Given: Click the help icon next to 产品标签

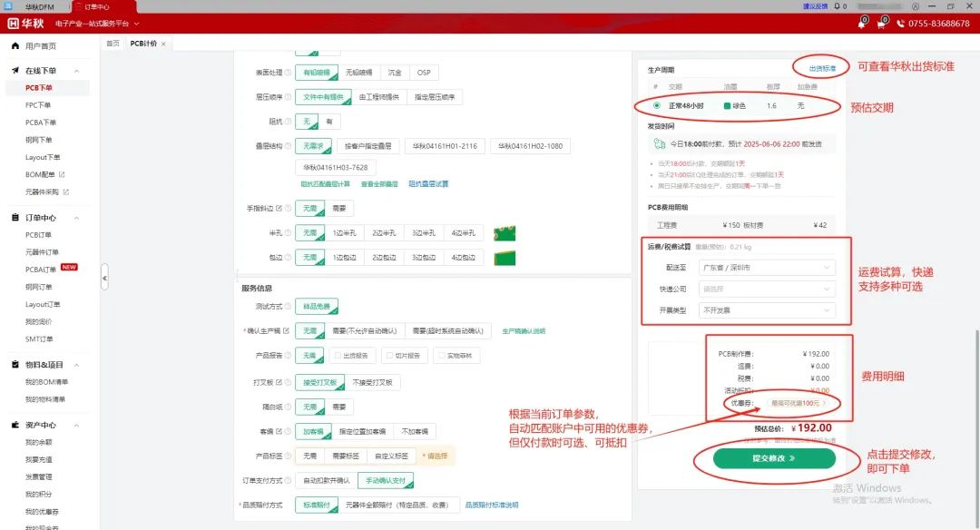Looking at the screenshot, I should coord(289,456).
